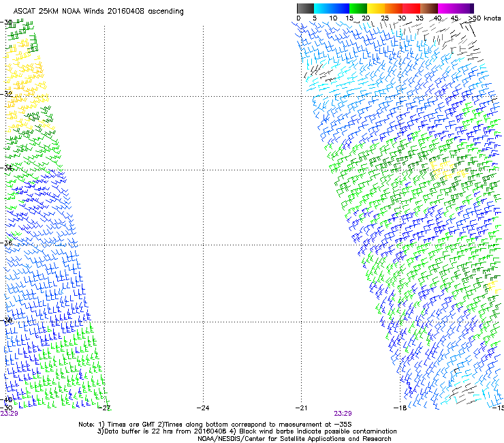504x443 pixels.
Task: Click the 25 label on the color scale
Action: tap(385, 18)
